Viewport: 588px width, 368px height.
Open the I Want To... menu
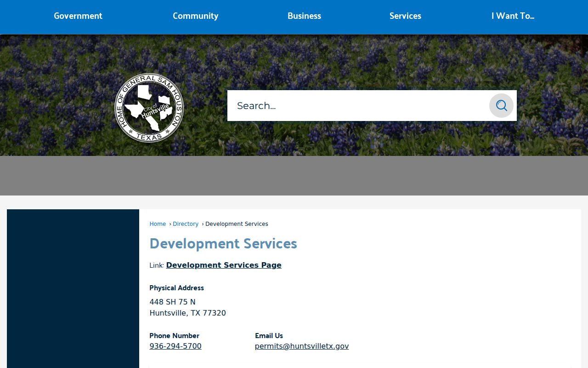(513, 16)
